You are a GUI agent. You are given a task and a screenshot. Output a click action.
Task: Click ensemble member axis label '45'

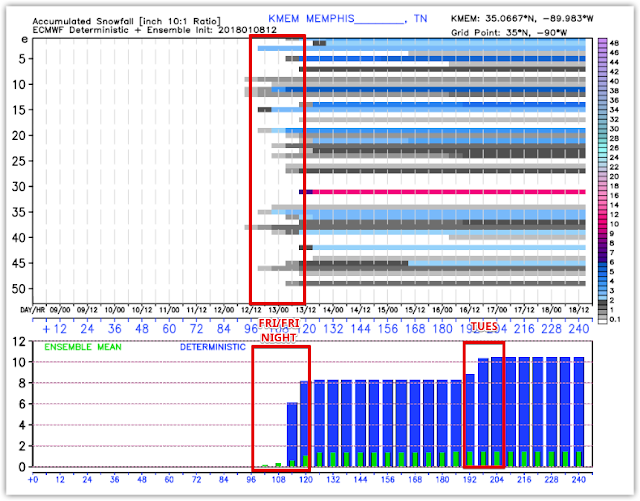point(19,263)
